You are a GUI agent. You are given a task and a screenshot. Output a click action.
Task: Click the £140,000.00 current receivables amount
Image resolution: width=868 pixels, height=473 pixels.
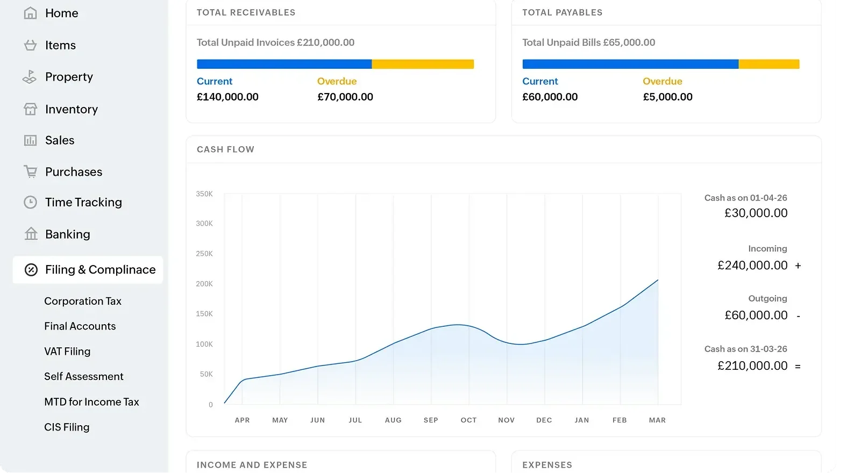(x=227, y=97)
